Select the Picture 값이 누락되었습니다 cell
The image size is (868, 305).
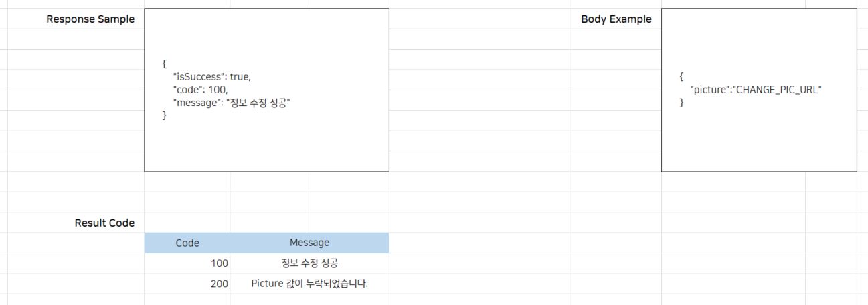click(x=309, y=284)
